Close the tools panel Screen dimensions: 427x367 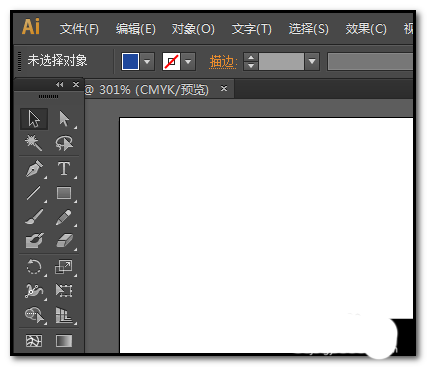[76, 85]
